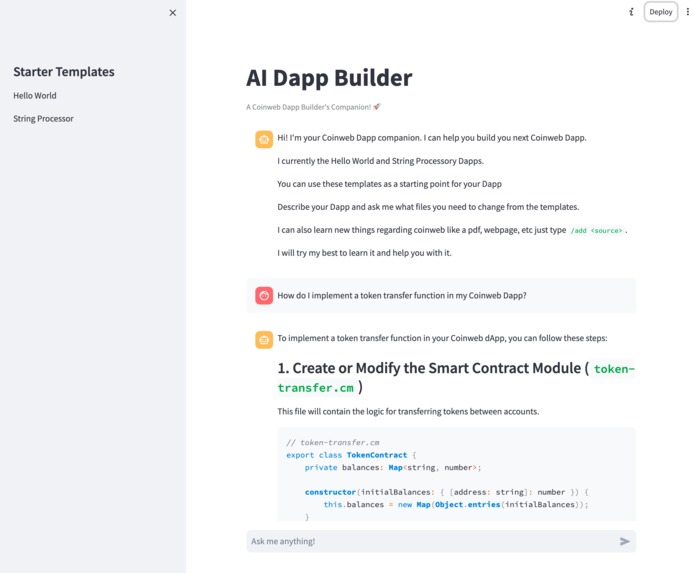Screen dimensions: 694x573
Task: Click the send arrow icon
Action: pyautogui.click(x=625, y=541)
